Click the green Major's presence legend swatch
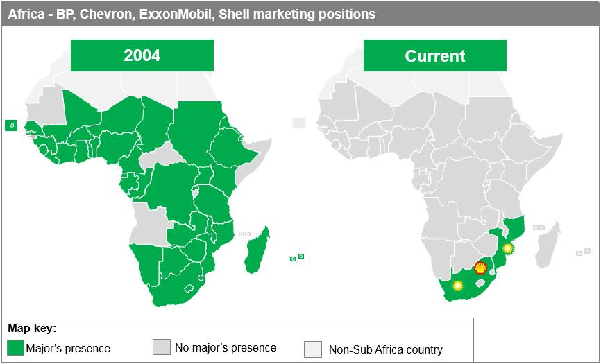This screenshot has height=364, width=601. pos(15,347)
